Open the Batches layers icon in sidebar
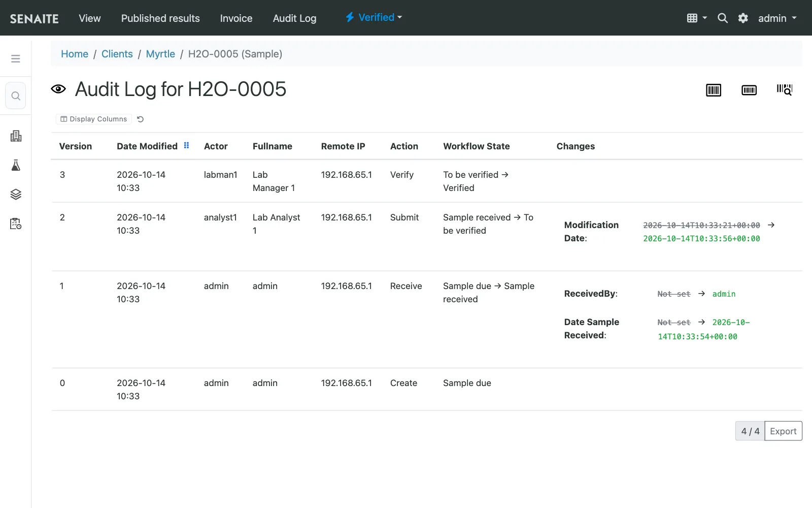 (x=16, y=195)
